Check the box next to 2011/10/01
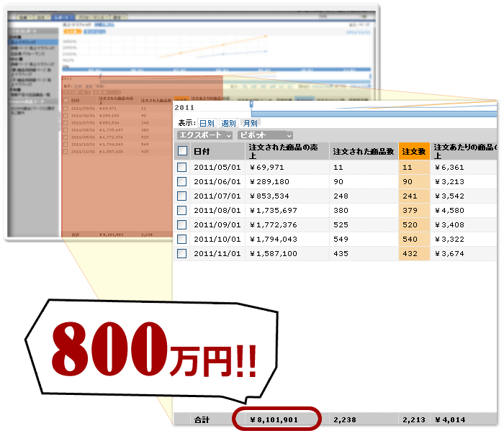This screenshot has height=446, width=504. pyautogui.click(x=182, y=239)
